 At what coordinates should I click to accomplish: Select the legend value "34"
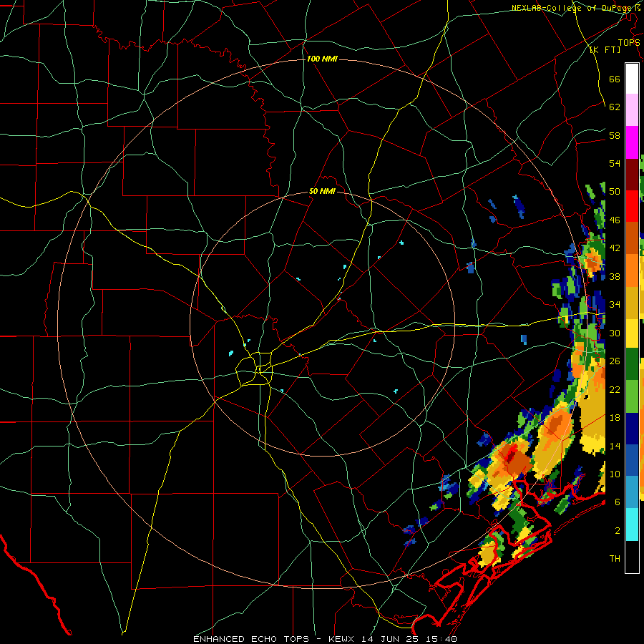(615, 305)
